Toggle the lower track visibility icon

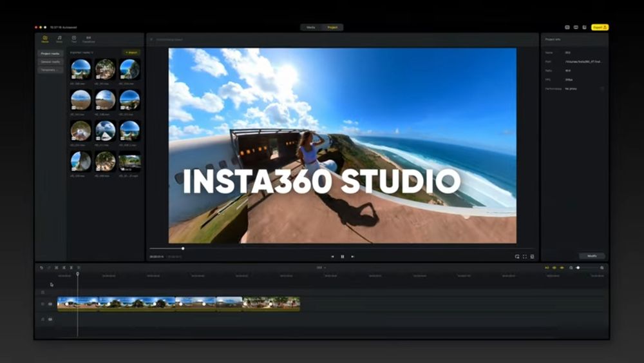click(50, 319)
